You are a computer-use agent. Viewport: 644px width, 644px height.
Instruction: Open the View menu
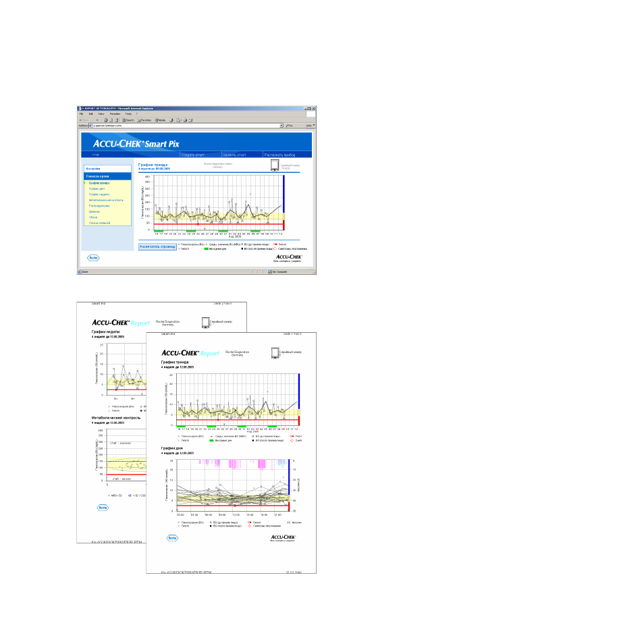101,114
